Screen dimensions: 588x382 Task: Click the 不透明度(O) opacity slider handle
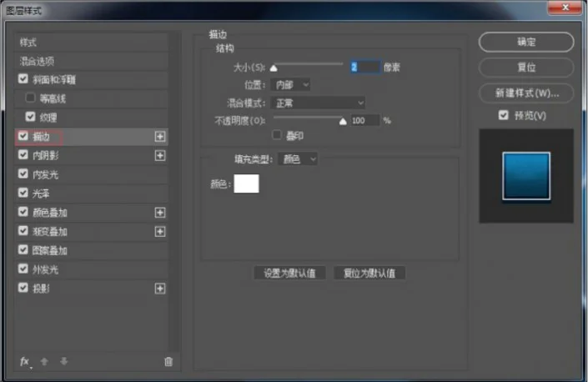point(343,121)
